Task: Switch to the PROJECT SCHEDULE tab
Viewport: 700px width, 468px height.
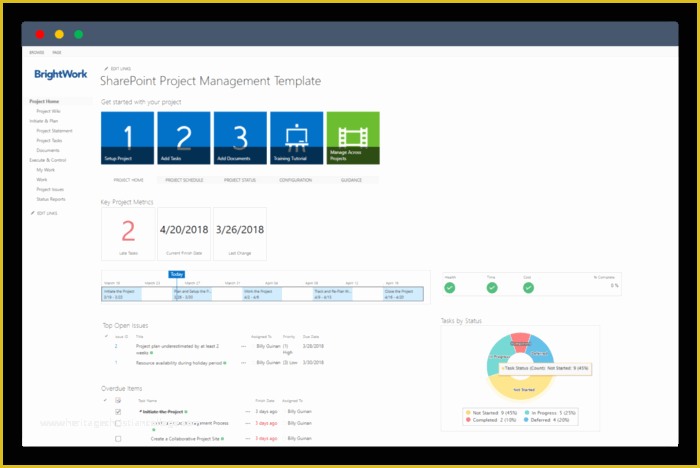Action: click(x=184, y=180)
